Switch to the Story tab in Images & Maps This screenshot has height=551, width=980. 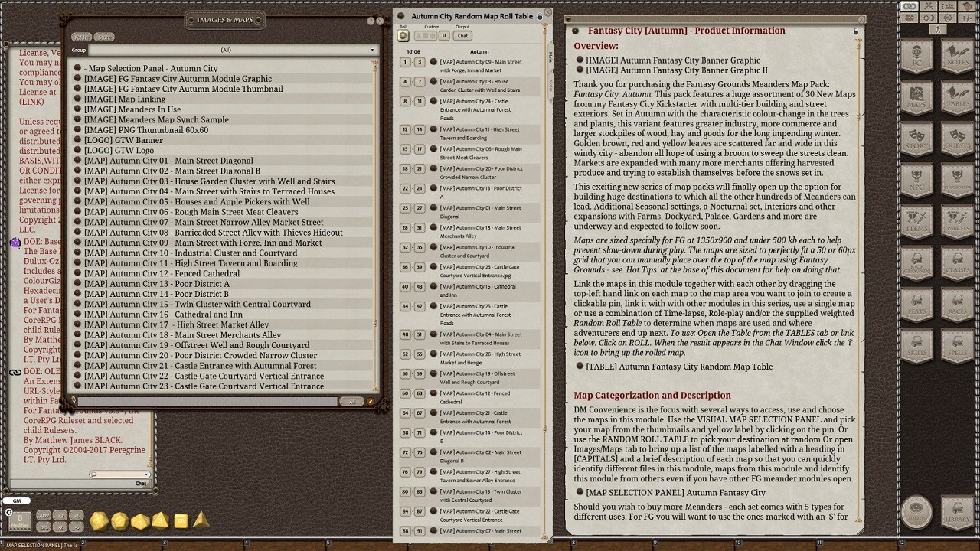104,37
